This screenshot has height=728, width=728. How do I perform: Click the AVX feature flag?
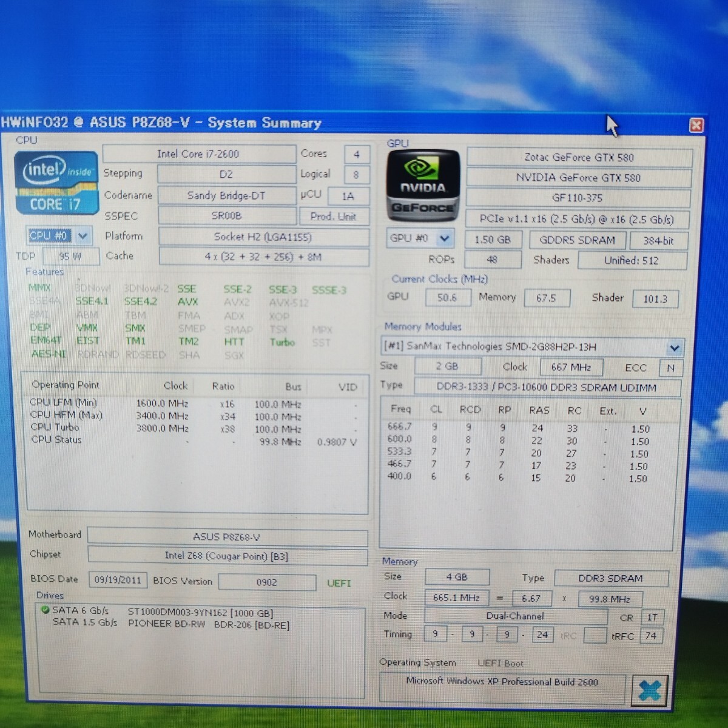187,302
